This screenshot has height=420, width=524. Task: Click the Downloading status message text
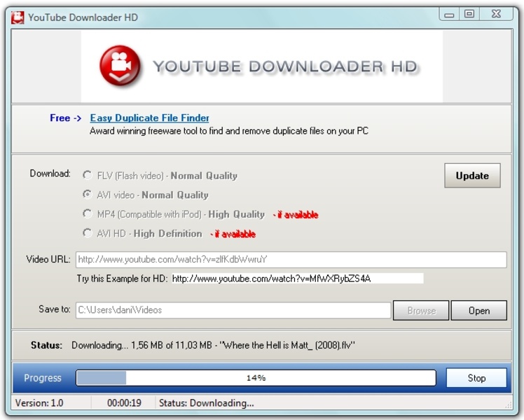(213, 345)
